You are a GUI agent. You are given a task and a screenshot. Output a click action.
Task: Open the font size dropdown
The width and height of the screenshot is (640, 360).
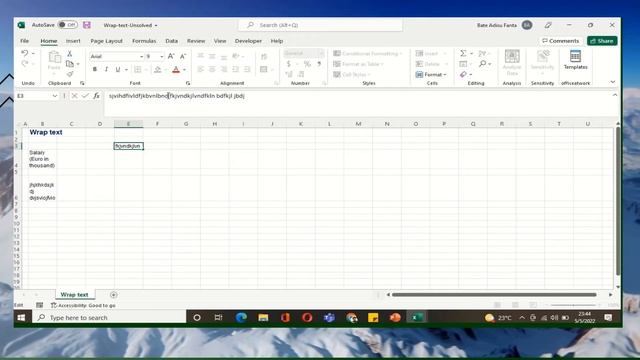162,56
